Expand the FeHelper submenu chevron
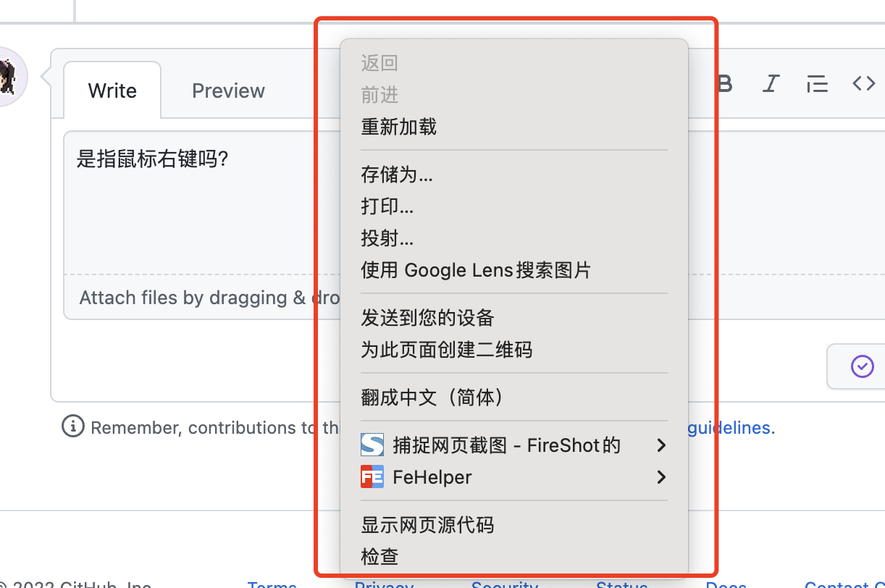 [x=660, y=477]
